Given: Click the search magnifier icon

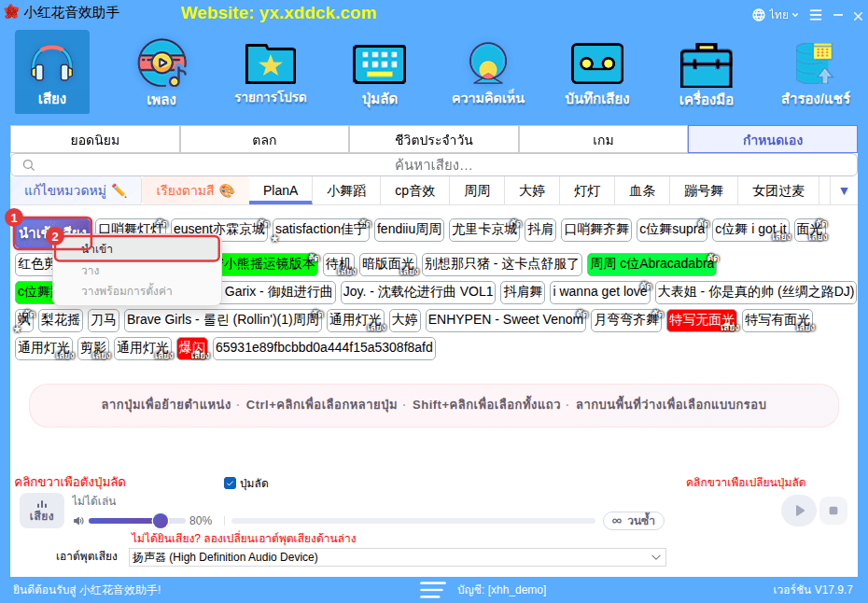Looking at the screenshot, I should coord(29,165).
